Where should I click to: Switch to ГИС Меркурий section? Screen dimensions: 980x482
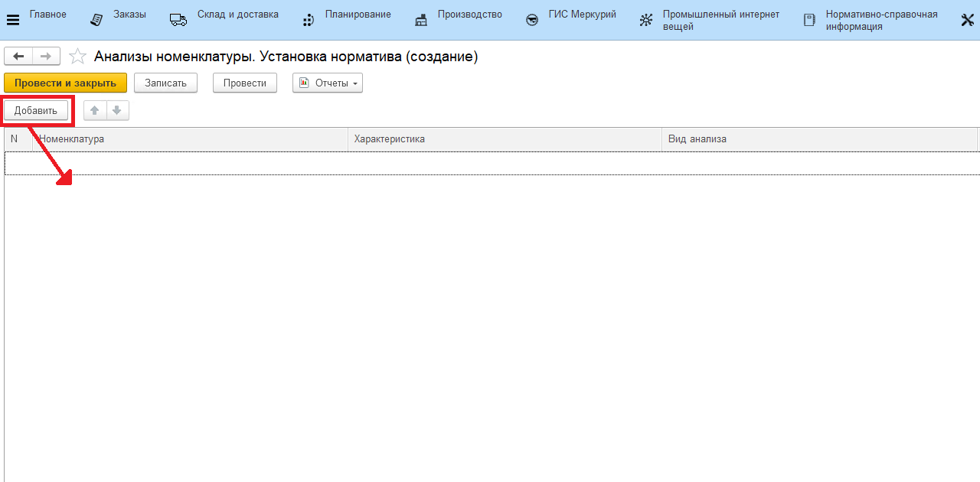pyautogui.click(x=582, y=15)
